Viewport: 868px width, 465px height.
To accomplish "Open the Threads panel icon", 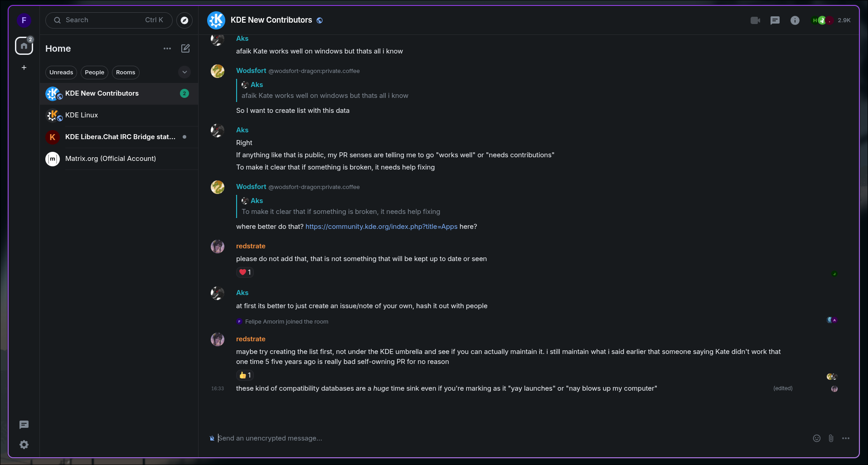I will (775, 20).
